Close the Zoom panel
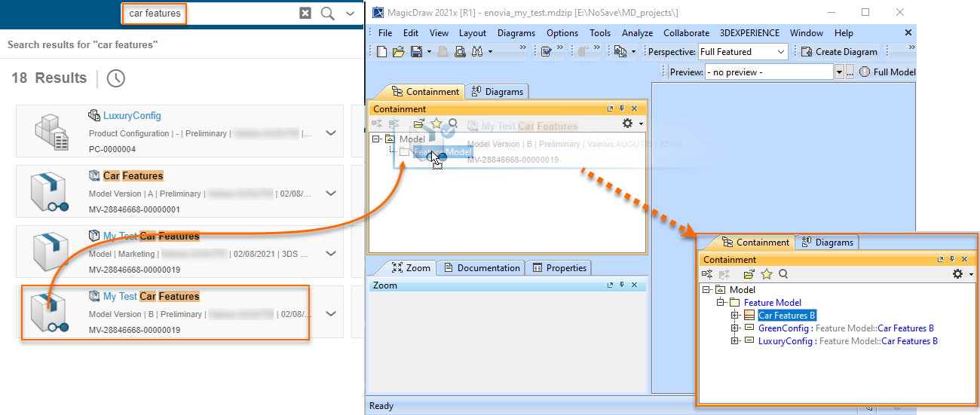The height and width of the screenshot is (415, 980). click(x=634, y=285)
